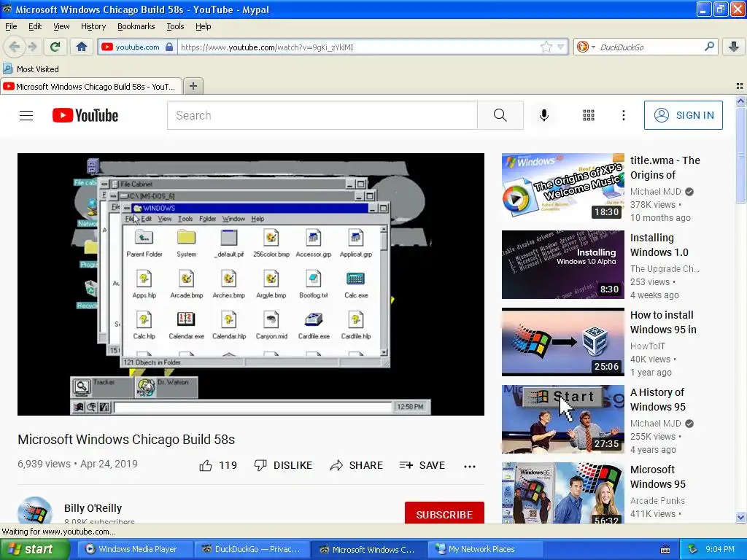Screen dimensions: 747x560
Task: Open the list all tabs button
Action: pyautogui.click(x=740, y=86)
